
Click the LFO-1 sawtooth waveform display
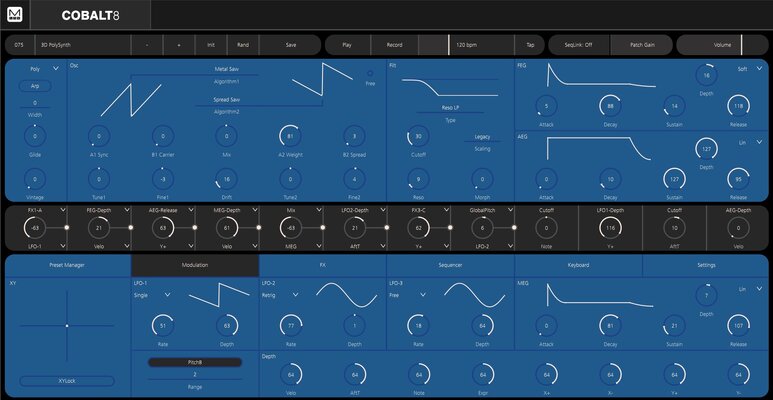point(219,295)
